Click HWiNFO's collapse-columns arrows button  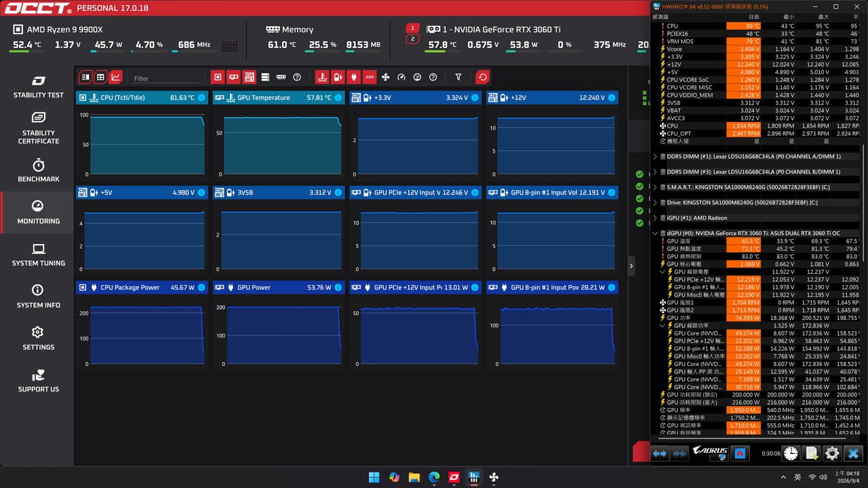point(679,453)
